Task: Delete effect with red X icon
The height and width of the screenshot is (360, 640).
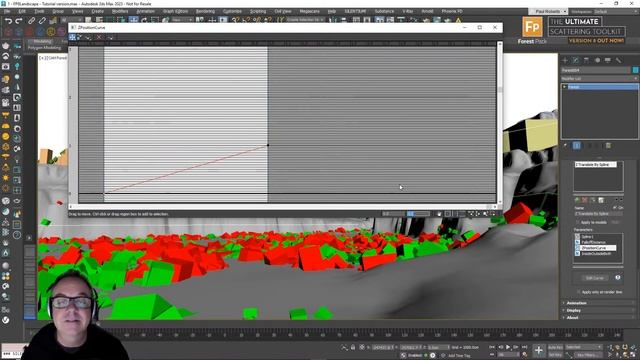Action: (x=584, y=200)
